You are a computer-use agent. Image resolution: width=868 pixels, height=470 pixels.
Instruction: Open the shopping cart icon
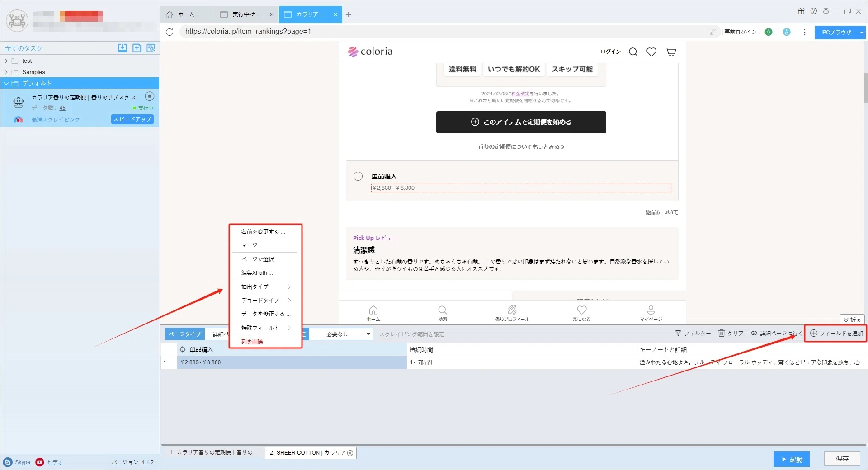(671, 52)
